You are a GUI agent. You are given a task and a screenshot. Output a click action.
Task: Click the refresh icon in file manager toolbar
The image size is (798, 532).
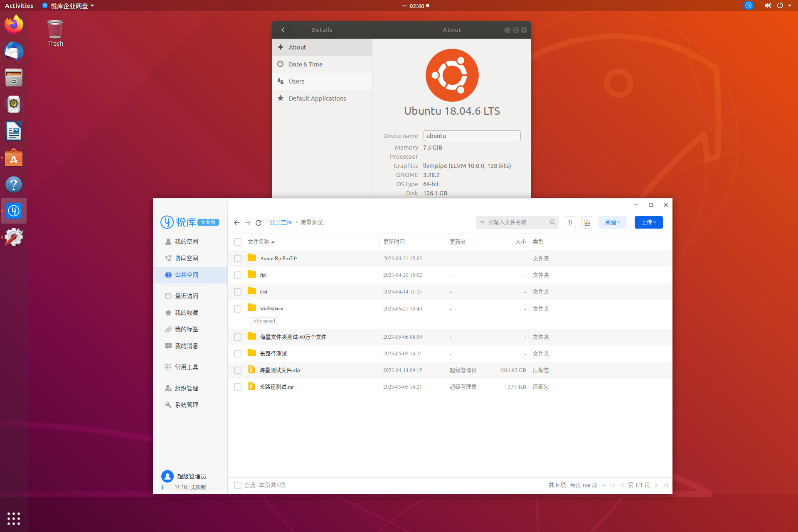coord(259,223)
